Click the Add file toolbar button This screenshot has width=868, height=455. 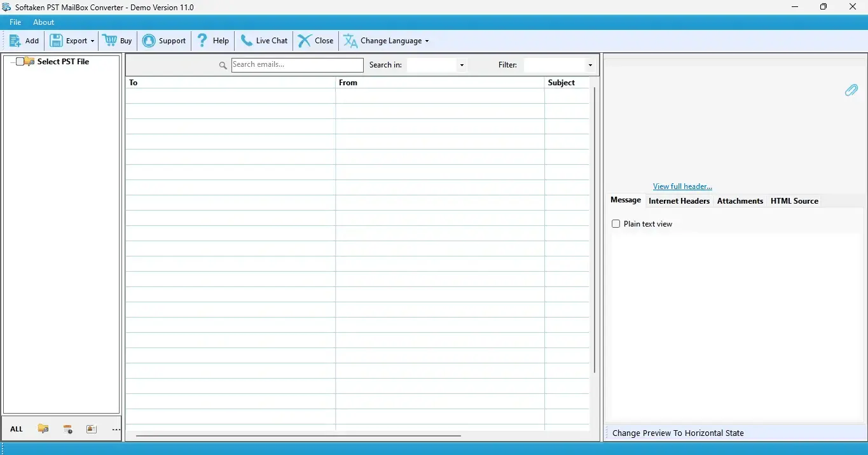(x=24, y=41)
